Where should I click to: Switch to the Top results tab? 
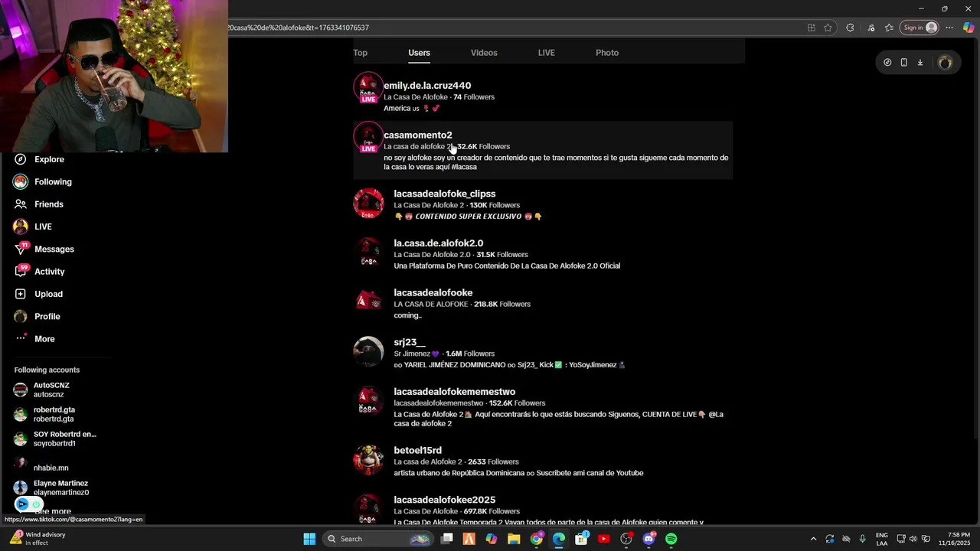tap(360, 53)
